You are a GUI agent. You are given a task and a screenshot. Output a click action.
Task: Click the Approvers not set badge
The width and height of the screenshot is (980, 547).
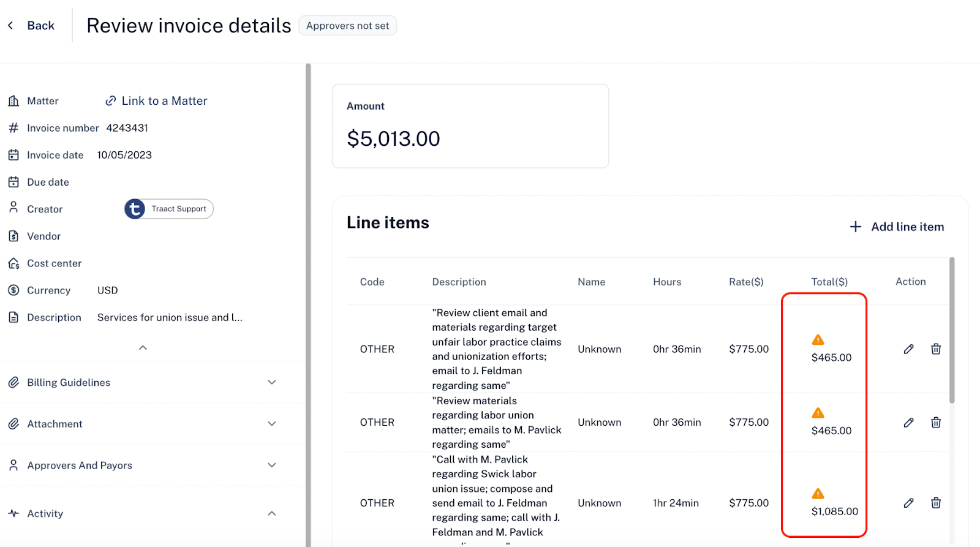(347, 26)
